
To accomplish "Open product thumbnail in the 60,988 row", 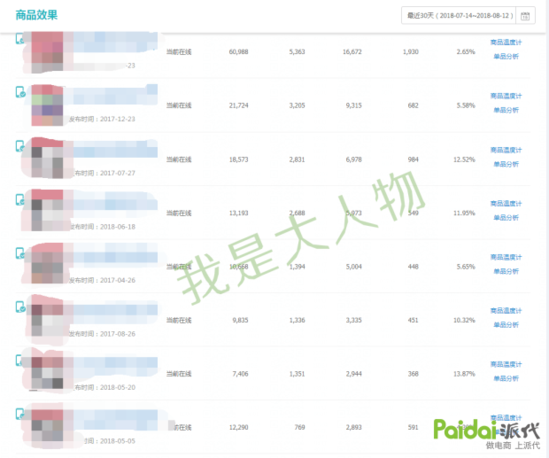I will click(47, 52).
